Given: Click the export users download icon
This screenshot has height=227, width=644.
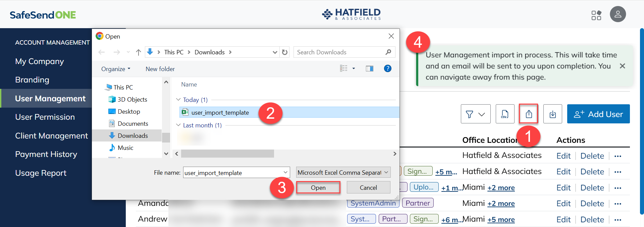Looking at the screenshot, I should (x=553, y=114).
